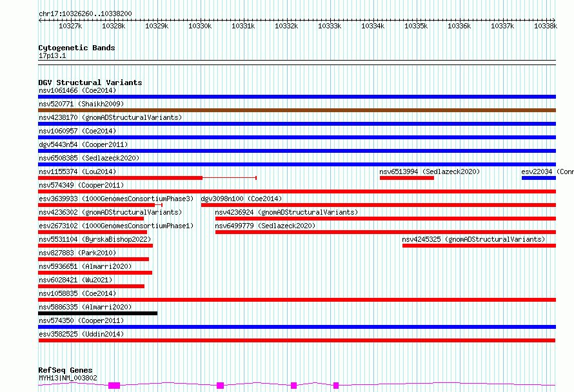Open nsv6499779 (Sedlazeck2020) variant label
574x392 pixels.
pyautogui.click(x=265, y=226)
